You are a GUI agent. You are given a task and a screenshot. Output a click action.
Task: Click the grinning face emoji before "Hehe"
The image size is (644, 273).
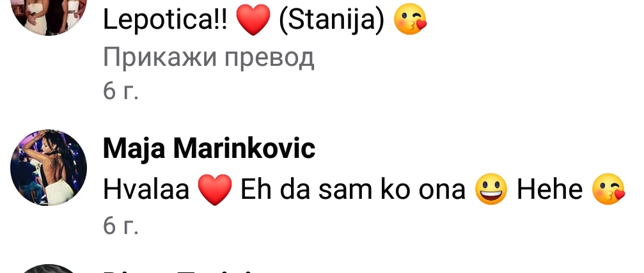tap(491, 189)
